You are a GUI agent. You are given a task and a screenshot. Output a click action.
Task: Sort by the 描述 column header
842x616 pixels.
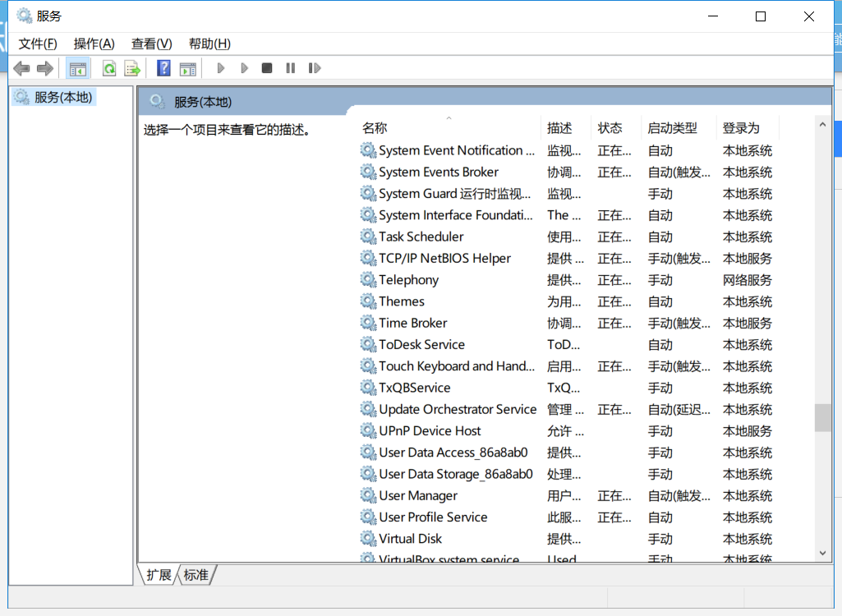pyautogui.click(x=565, y=128)
